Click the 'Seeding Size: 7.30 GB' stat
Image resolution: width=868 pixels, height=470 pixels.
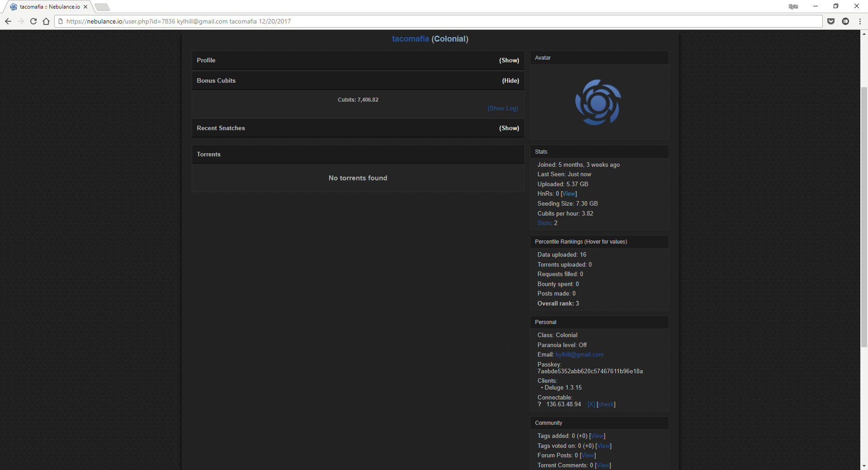click(x=568, y=204)
